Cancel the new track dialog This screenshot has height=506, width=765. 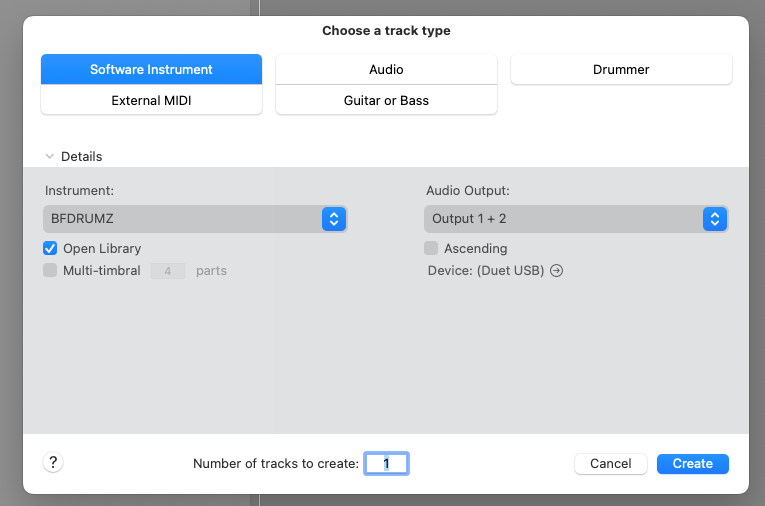[610, 463]
